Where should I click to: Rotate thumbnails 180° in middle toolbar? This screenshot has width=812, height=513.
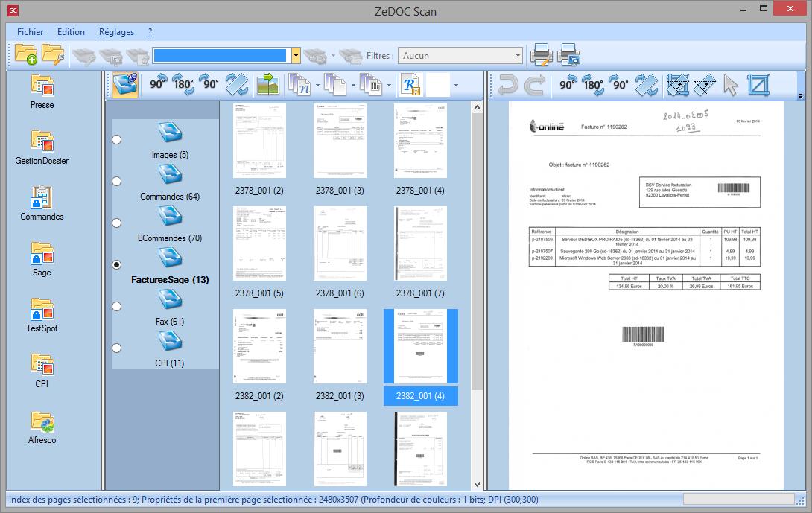pyautogui.click(x=184, y=84)
